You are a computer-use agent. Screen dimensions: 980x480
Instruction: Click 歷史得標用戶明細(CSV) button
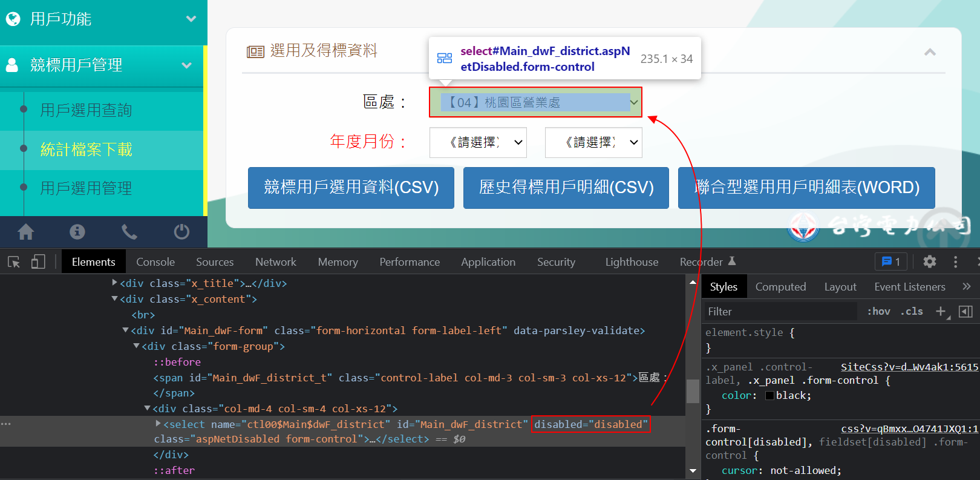(566, 188)
